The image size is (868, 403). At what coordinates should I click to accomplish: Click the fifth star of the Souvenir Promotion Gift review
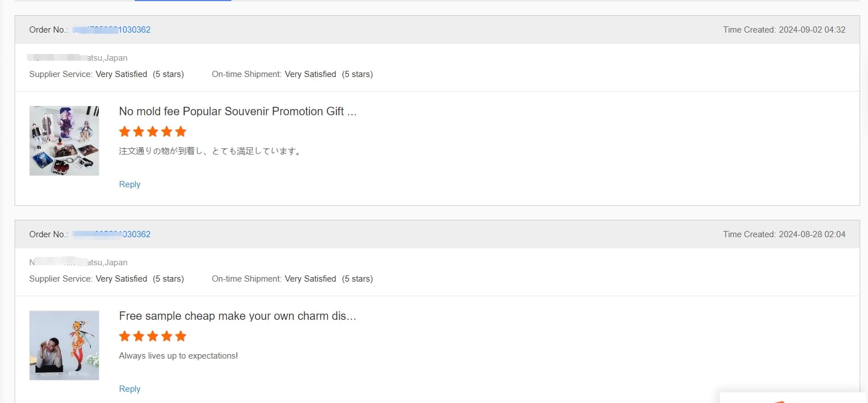tap(180, 132)
